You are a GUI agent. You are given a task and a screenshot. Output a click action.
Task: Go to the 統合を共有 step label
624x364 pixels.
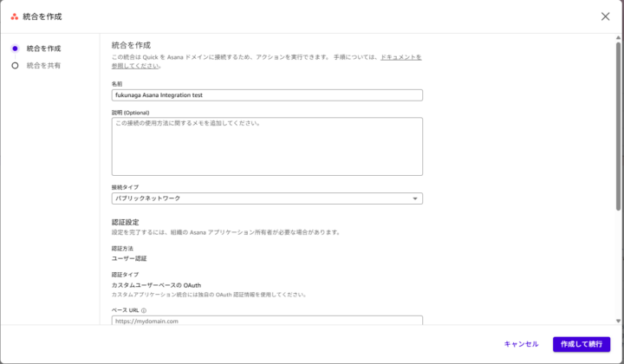click(43, 65)
